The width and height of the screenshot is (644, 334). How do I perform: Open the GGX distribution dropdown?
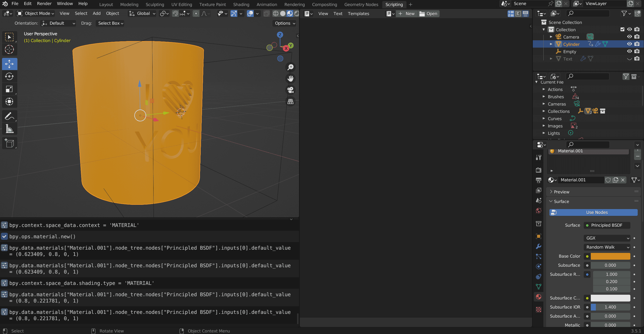(x=606, y=238)
